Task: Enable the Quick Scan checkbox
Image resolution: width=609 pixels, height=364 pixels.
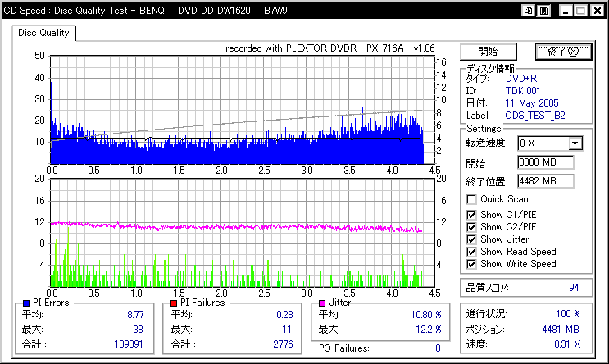Action: coord(471,200)
